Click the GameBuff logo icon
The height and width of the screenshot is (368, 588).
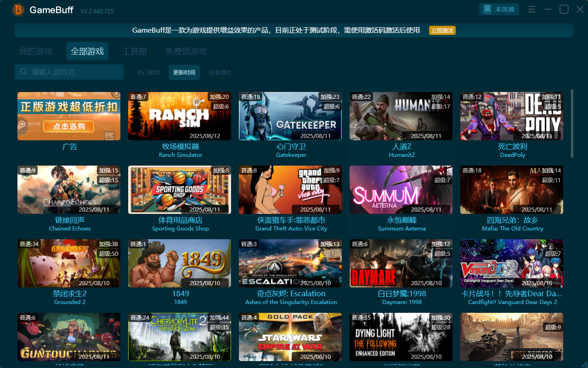(x=18, y=10)
